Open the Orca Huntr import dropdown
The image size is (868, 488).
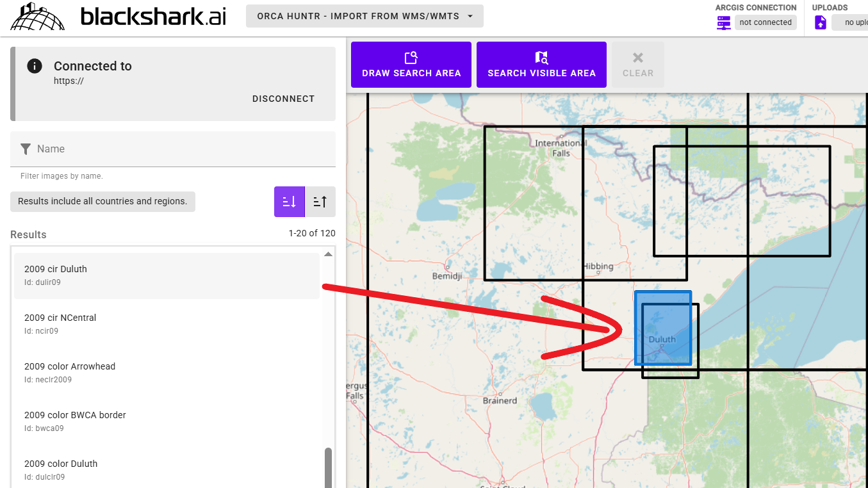364,16
